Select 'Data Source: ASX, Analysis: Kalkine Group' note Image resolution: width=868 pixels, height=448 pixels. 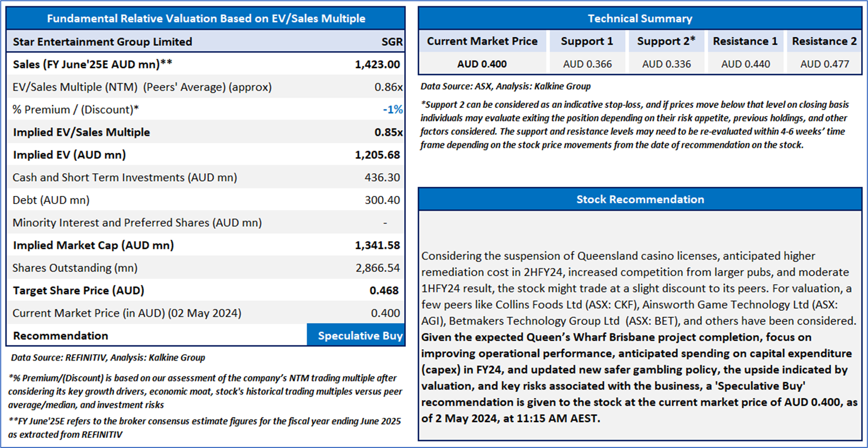click(x=505, y=86)
